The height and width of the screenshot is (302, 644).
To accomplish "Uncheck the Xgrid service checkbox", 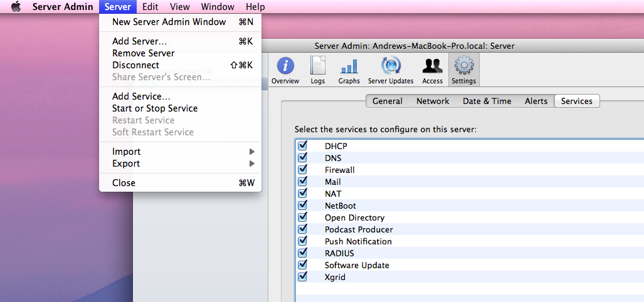I will point(303,276).
